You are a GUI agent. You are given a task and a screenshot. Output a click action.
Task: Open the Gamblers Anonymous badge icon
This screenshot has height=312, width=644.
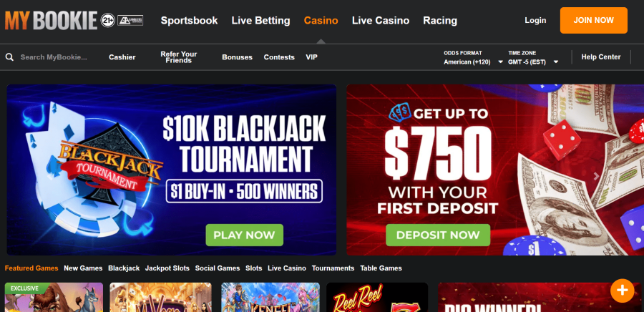(130, 20)
